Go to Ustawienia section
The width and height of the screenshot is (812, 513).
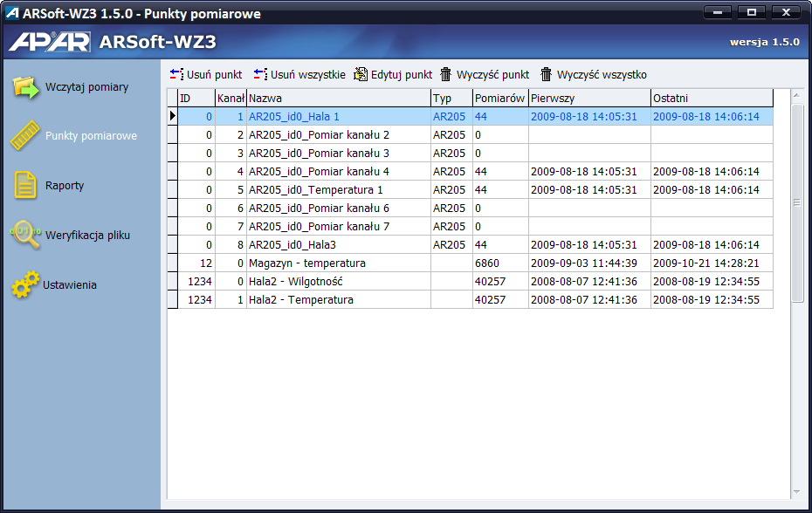click(x=69, y=284)
